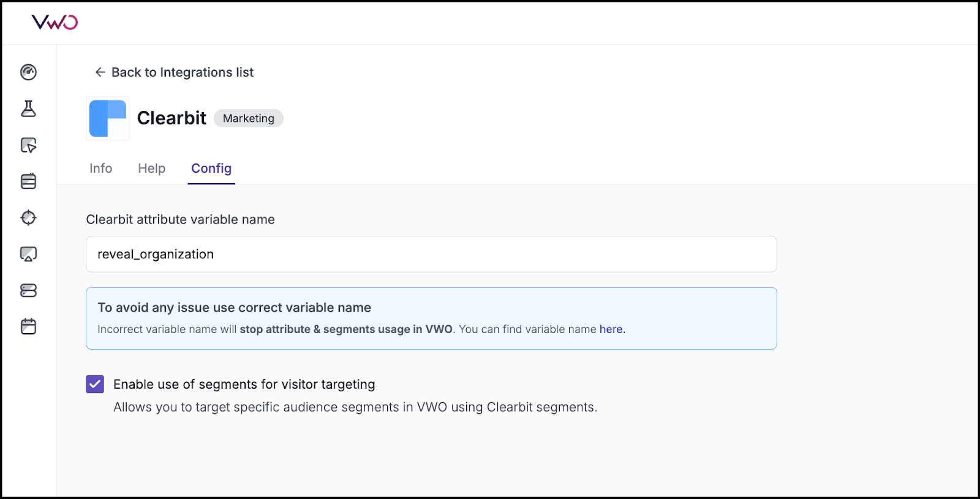Click 'Allows you to target specific audience segments' description

click(355, 407)
